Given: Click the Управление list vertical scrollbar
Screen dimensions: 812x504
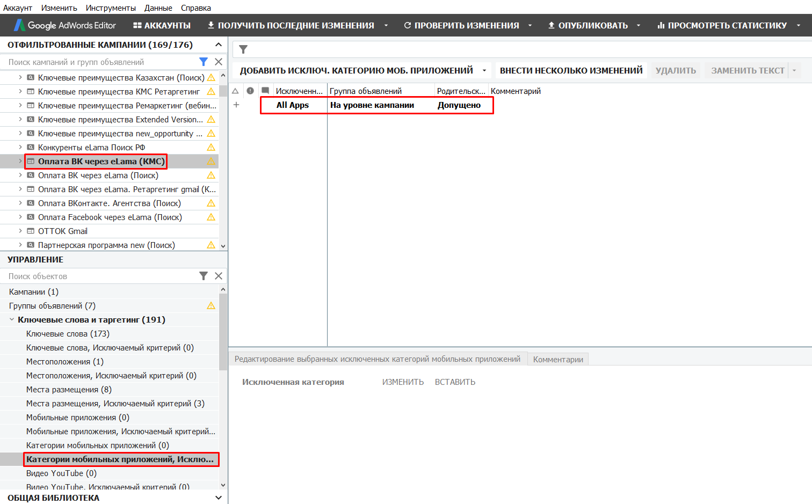Looking at the screenshot, I should (x=223, y=333).
